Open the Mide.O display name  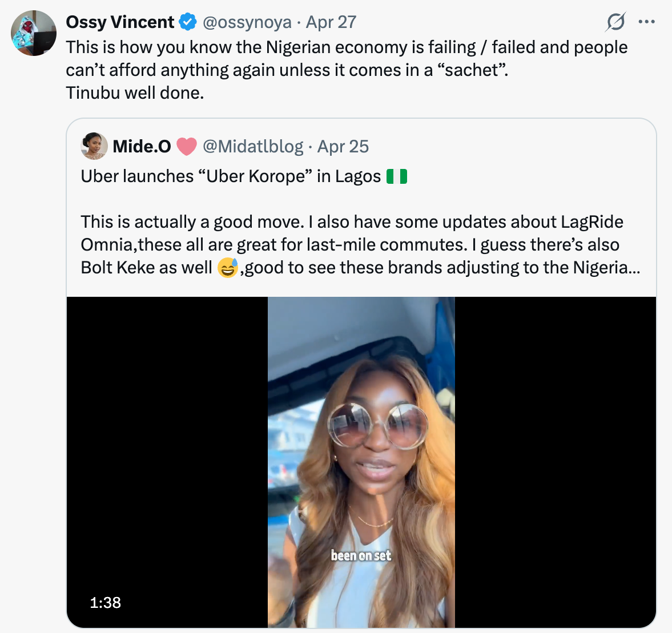point(142,147)
